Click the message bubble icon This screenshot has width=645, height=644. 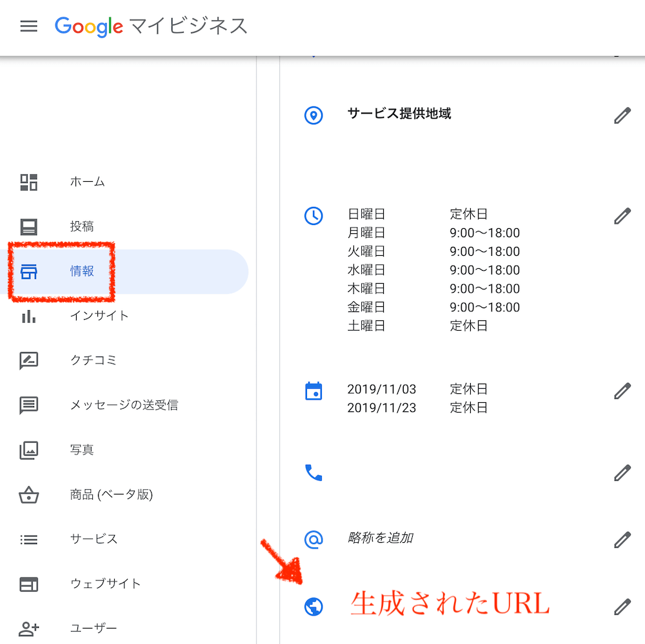tap(29, 405)
